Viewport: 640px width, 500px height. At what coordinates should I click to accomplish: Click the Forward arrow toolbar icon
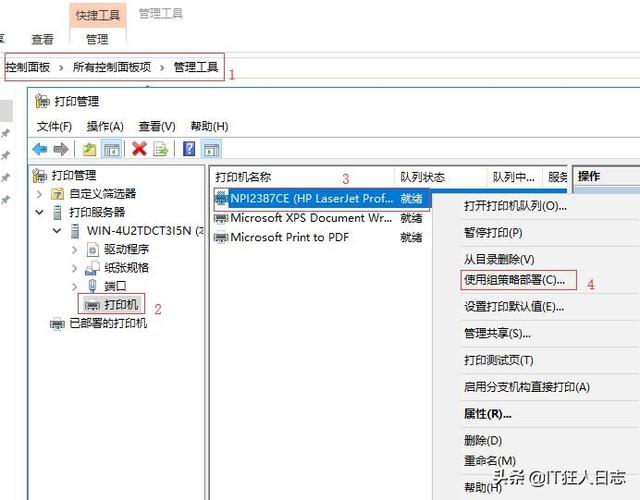(x=60, y=149)
